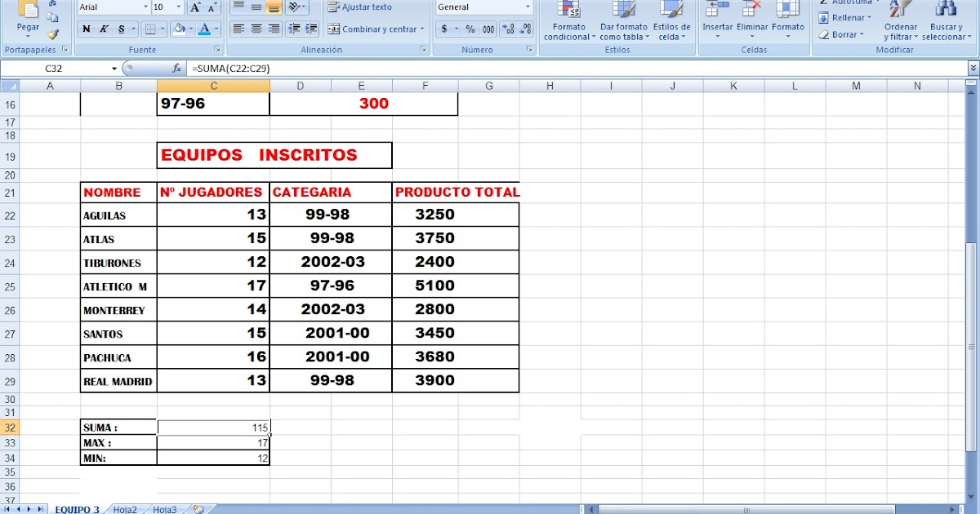980x514 pixels.
Task: Open Dar formato como tabla
Action: (624, 21)
